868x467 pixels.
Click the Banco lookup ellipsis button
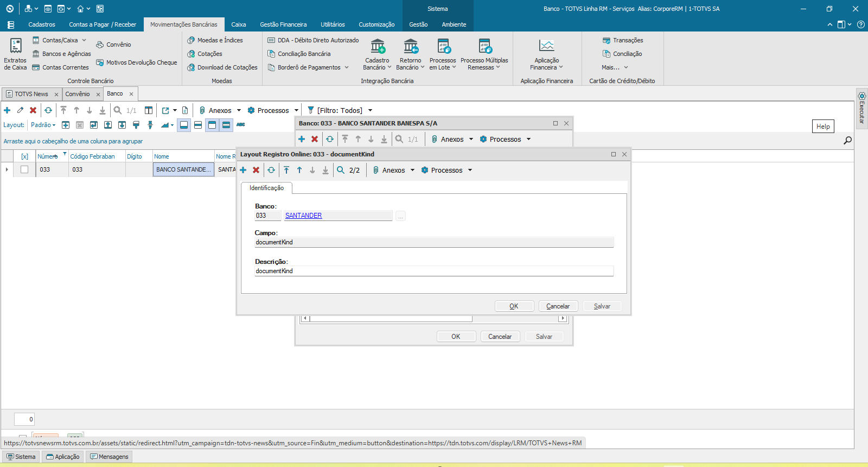coord(400,216)
